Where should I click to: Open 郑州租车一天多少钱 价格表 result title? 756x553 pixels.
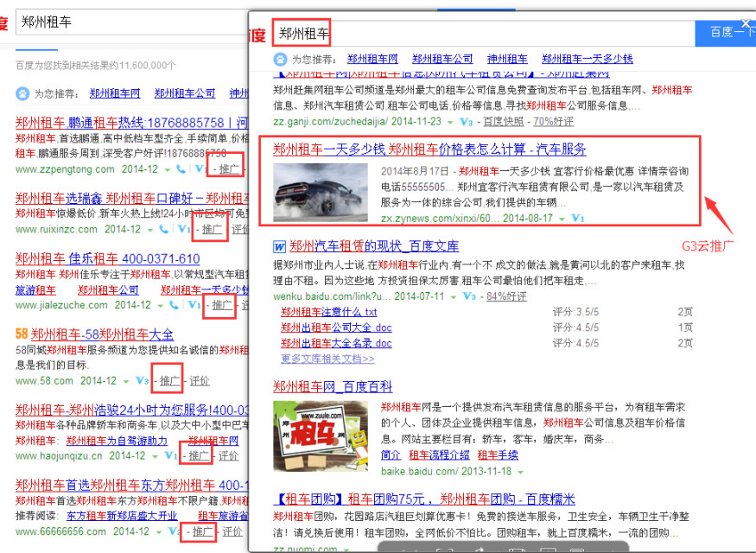(429, 149)
